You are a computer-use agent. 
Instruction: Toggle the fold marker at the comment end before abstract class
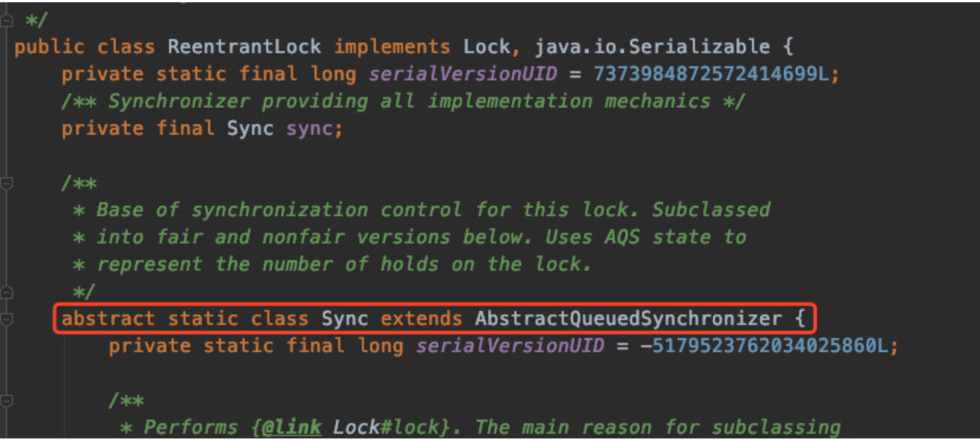coord(7,292)
